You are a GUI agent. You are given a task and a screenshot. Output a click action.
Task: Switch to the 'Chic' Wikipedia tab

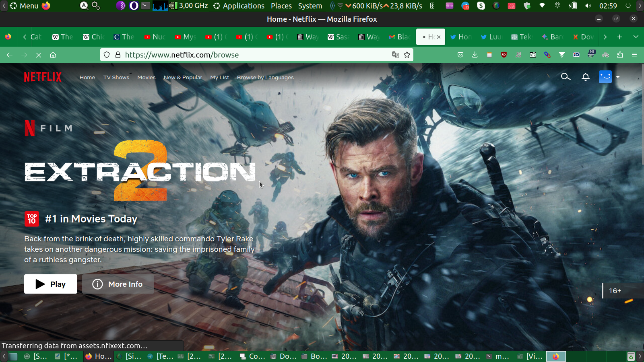(x=94, y=37)
